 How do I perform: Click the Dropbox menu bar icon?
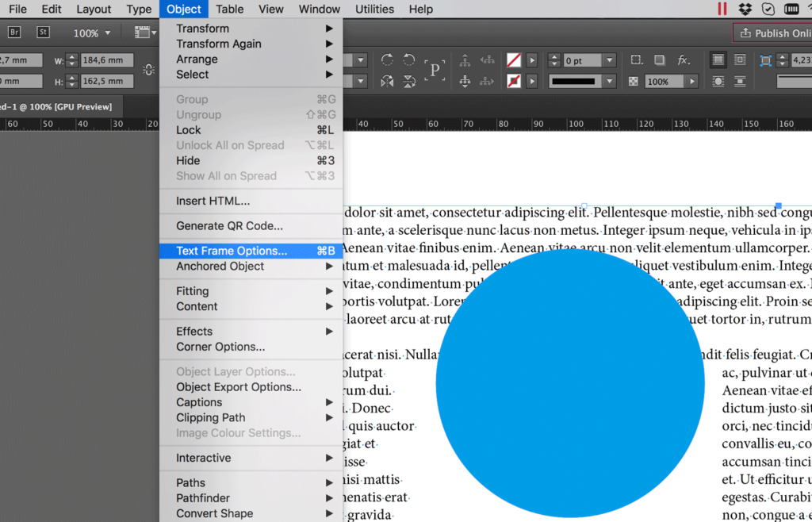point(744,9)
